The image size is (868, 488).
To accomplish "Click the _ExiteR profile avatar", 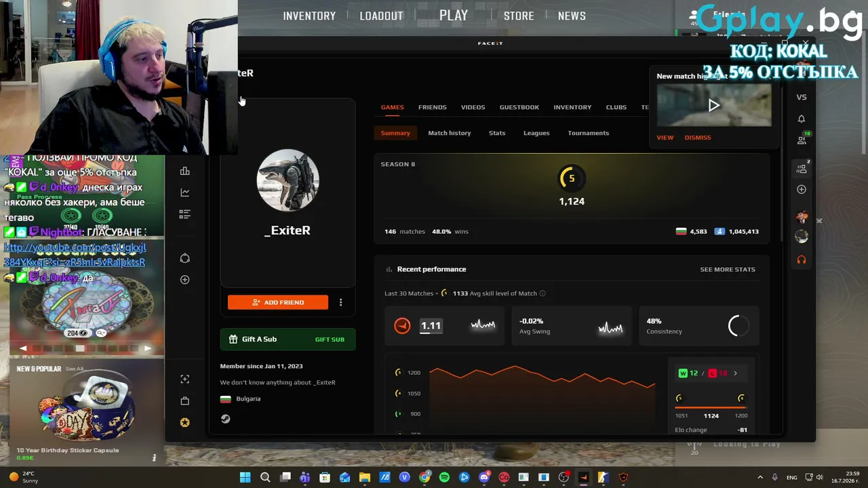I will 288,180.
